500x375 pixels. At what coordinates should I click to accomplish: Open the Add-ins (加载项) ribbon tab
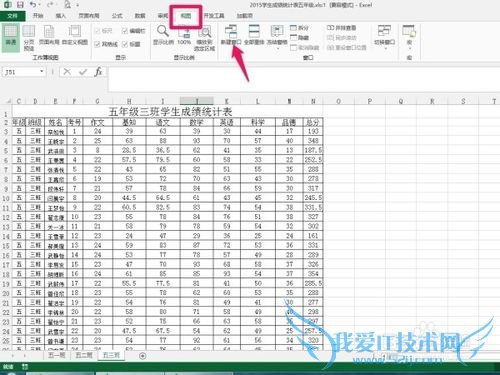[x=245, y=16]
